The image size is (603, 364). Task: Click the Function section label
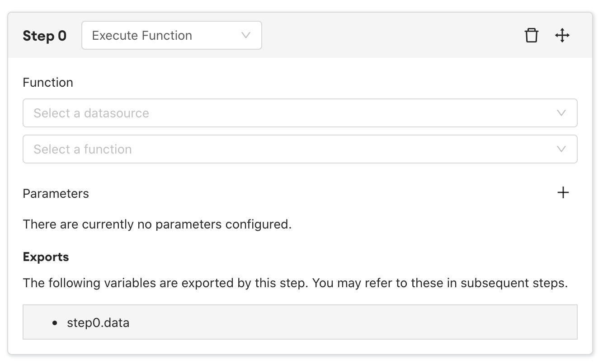[48, 83]
